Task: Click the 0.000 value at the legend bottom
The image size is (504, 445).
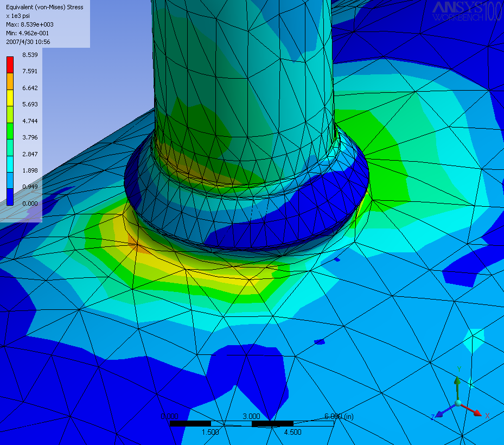Action: (x=30, y=204)
